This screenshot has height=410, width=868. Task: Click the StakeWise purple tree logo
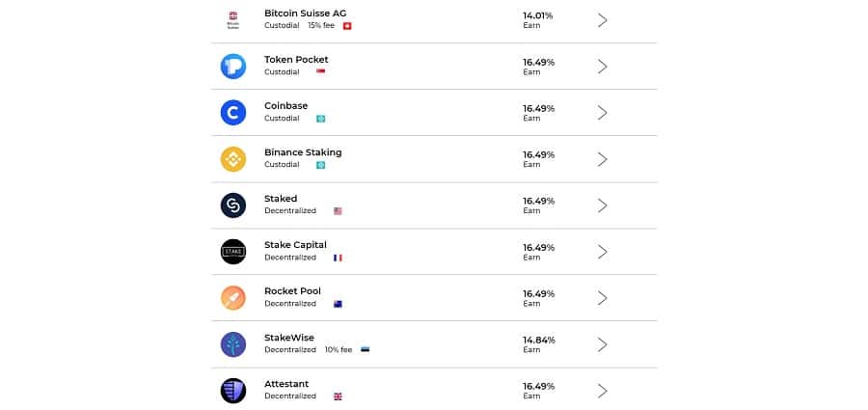pos(233,344)
